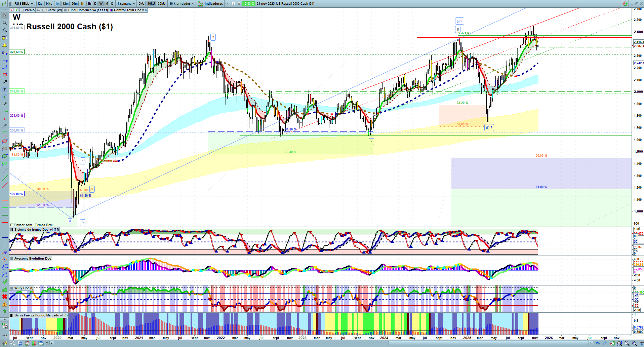
Task: Toggle the 5kU tick view button
Action: (142, 4)
